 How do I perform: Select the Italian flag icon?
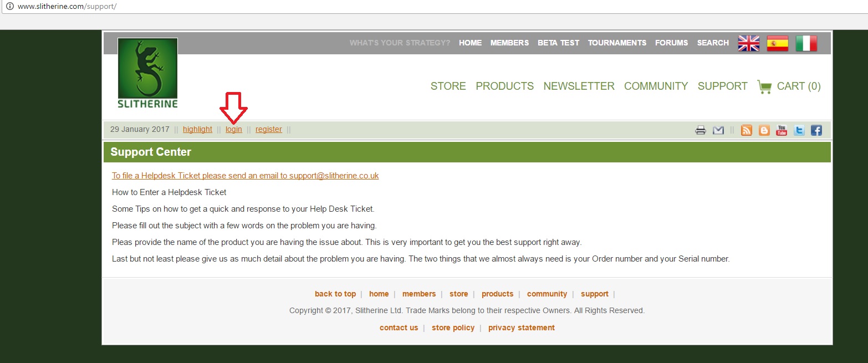tap(806, 43)
